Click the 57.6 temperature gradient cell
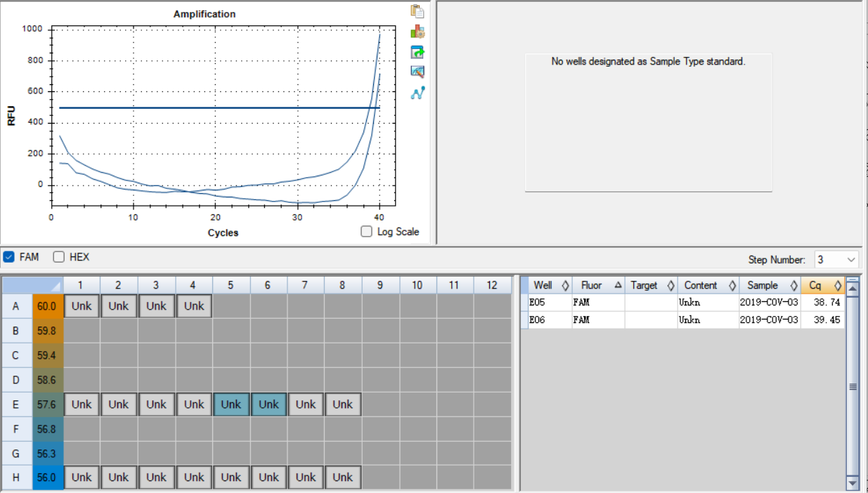Image resolution: width=868 pixels, height=493 pixels. click(48, 405)
